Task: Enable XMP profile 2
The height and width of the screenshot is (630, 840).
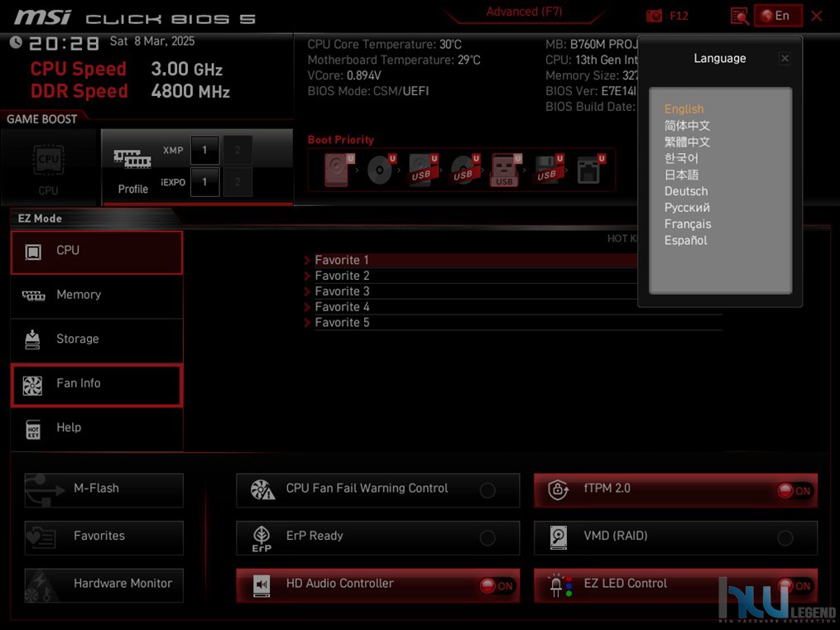Action: coord(238,150)
